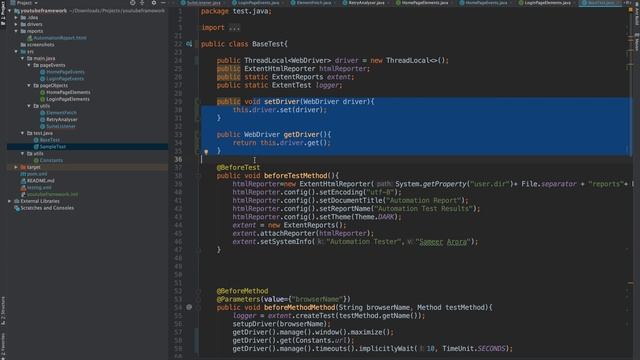Click the beforeTestMethod method name
The image size is (640, 360).
296,176
